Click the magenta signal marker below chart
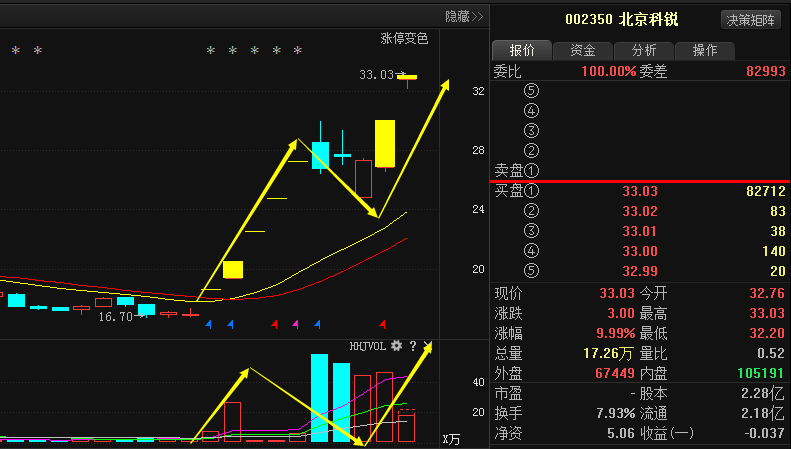Image resolution: width=791 pixels, height=449 pixels. (x=296, y=324)
